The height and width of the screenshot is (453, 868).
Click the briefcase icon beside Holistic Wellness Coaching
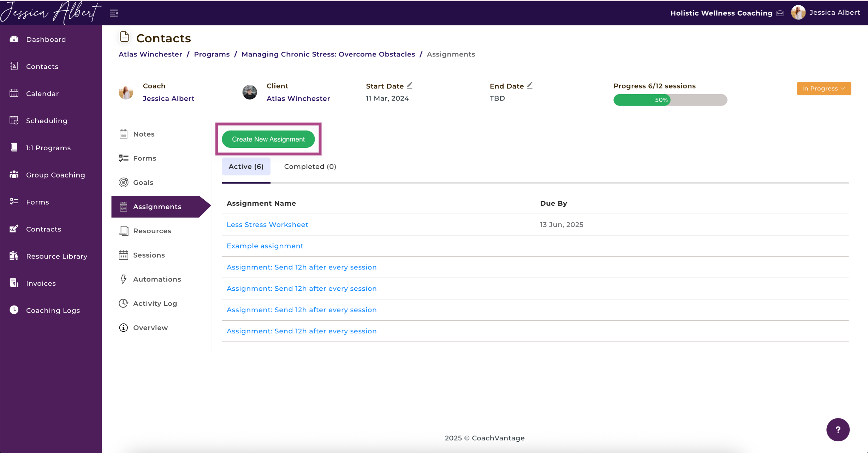coord(780,13)
